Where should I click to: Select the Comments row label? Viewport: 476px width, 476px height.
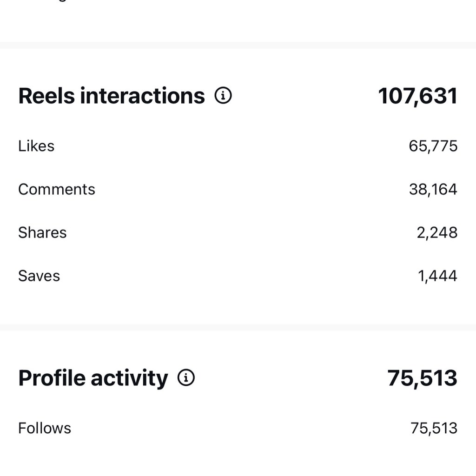(x=56, y=189)
